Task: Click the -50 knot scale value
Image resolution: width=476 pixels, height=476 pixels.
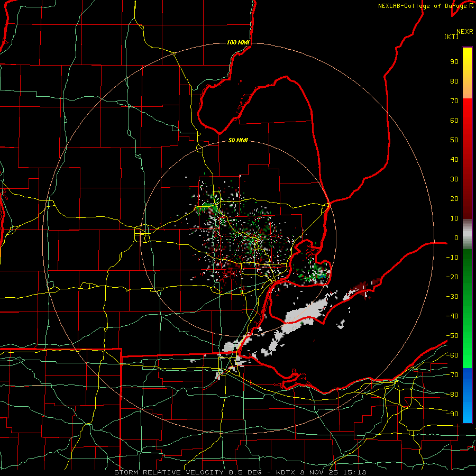Action: tap(452, 336)
